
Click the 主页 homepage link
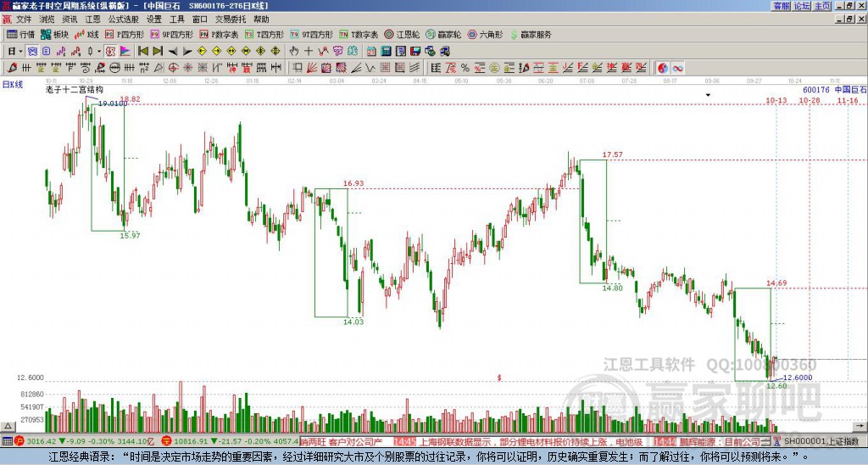(822, 6)
